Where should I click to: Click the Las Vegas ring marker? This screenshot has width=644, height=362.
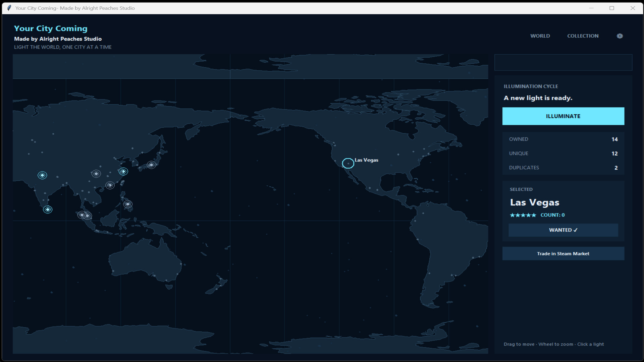click(348, 163)
